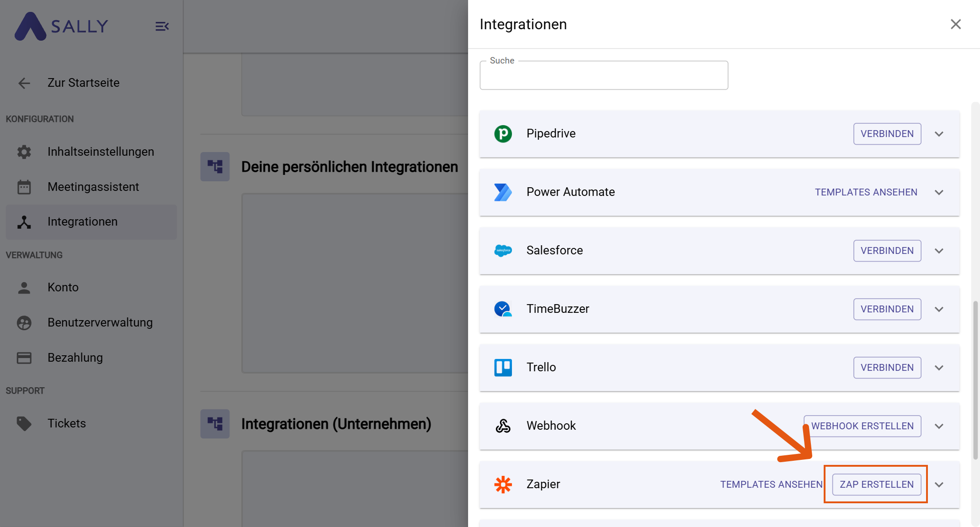View Power Automate templates
This screenshot has width=980, height=527.
click(866, 192)
